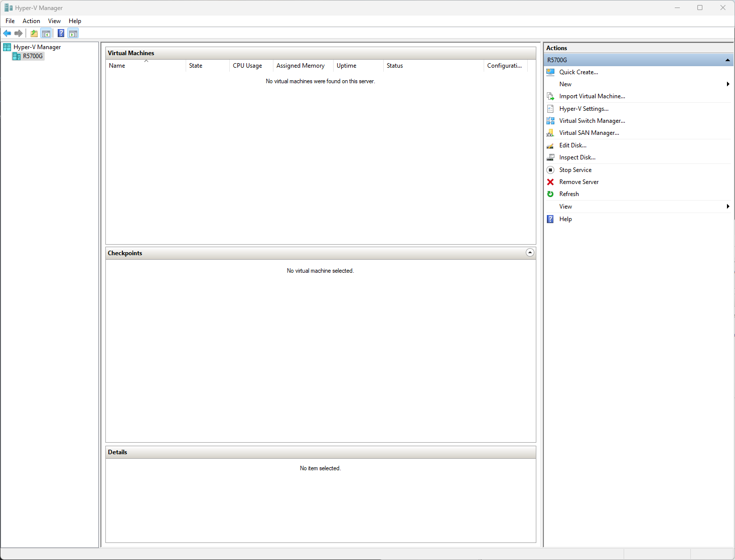This screenshot has width=735, height=560.
Task: Click the Details pane title
Action: (x=117, y=452)
